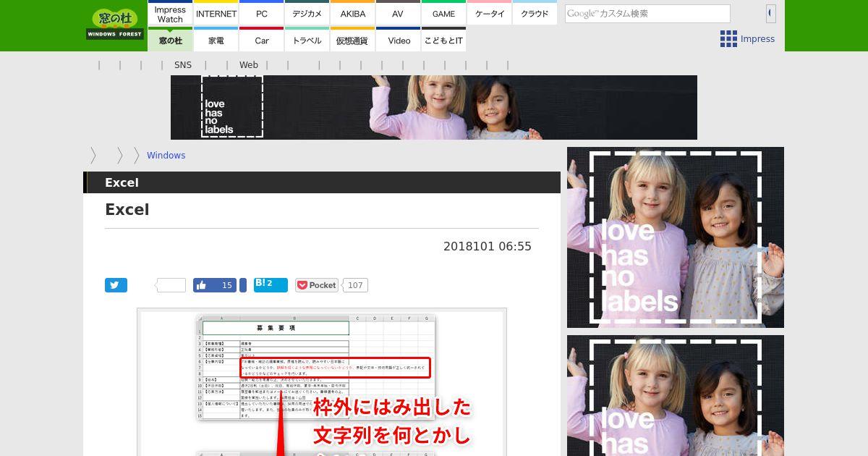Viewport: 868px width, 456px height.
Task: Open the Web category link
Action: (249, 65)
